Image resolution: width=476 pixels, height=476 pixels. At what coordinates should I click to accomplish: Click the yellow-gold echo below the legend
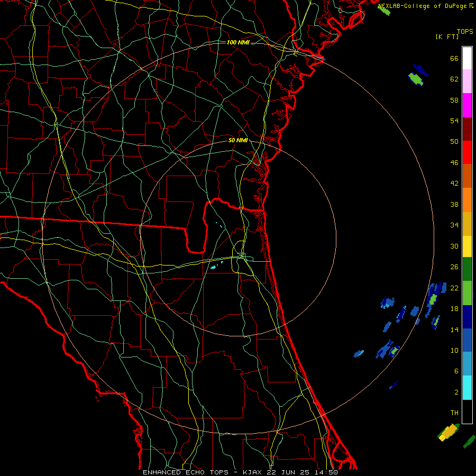[x=448, y=432]
